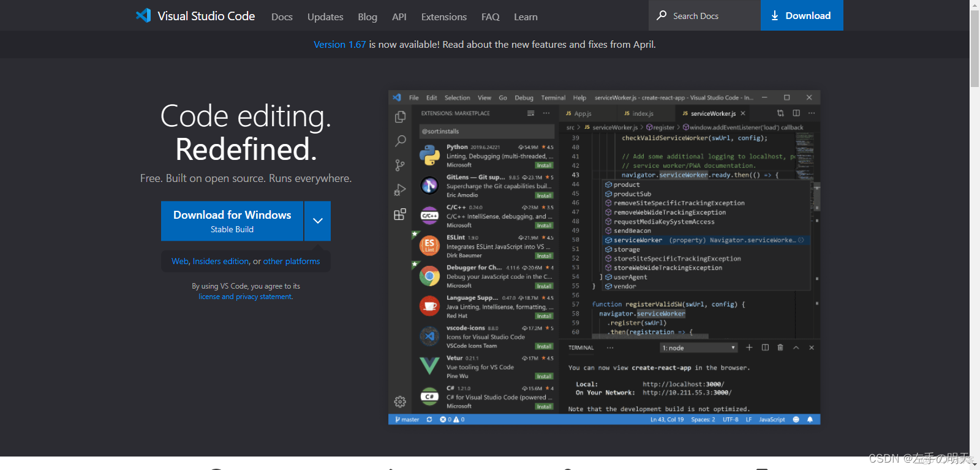Click the maximize terminal panel chevron

tap(796, 347)
